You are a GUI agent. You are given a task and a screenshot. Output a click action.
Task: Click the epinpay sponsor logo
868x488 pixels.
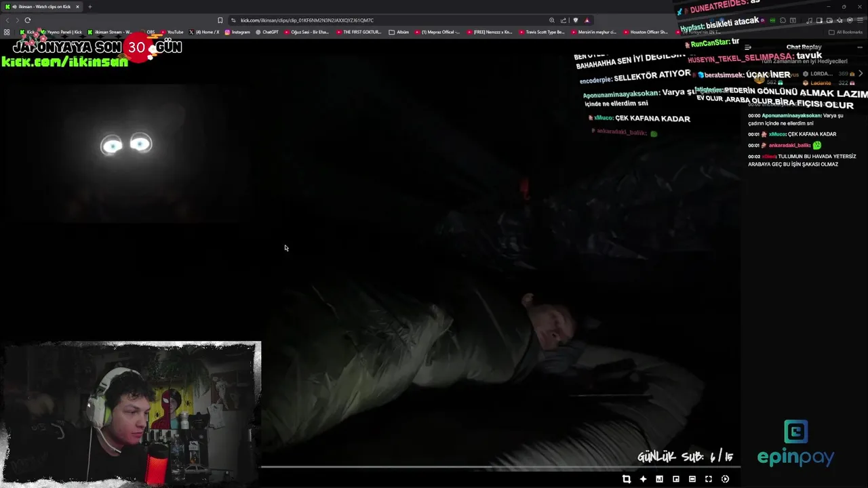click(795, 443)
